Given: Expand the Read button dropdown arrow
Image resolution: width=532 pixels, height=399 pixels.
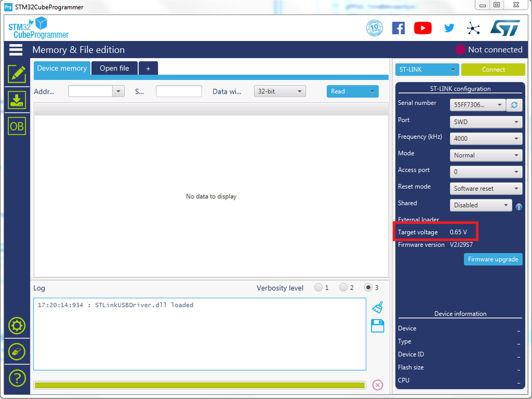Looking at the screenshot, I should coord(372,91).
